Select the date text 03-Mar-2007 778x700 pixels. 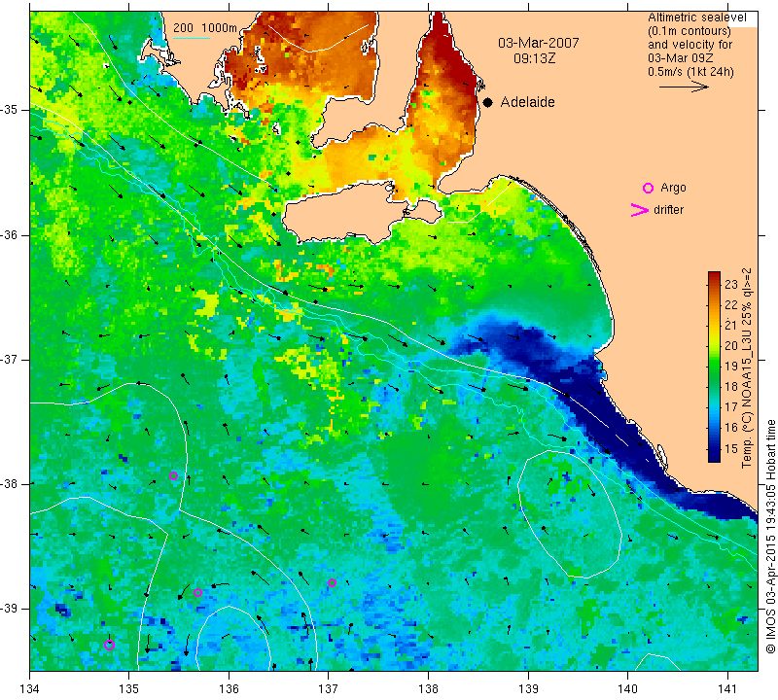click(x=539, y=43)
